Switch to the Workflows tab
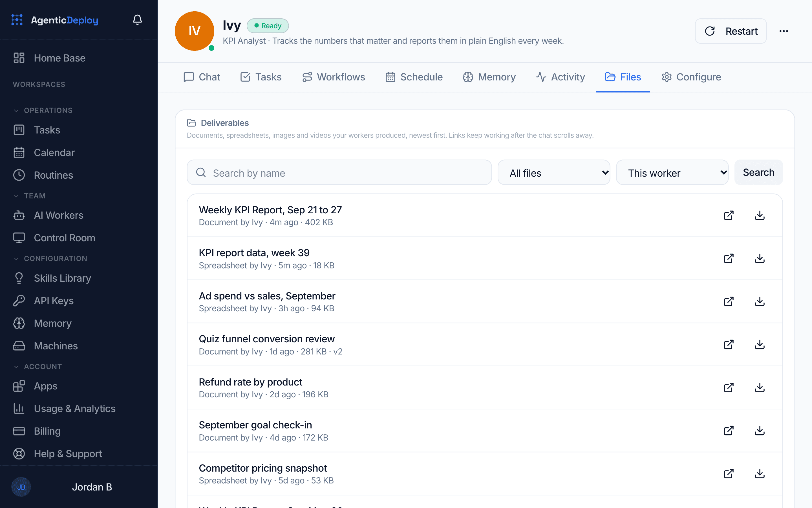Screen dimensions: 812x508 click(x=334, y=77)
